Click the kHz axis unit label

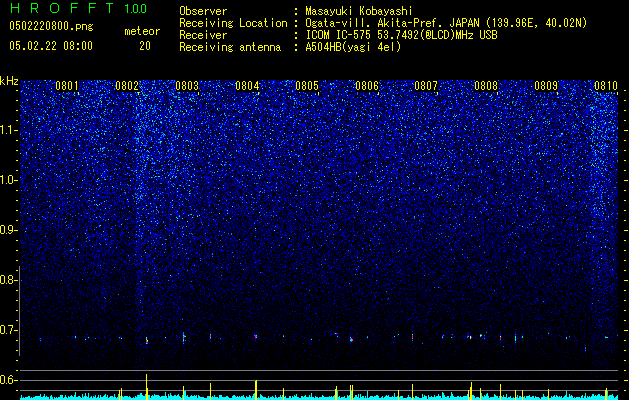point(9,81)
